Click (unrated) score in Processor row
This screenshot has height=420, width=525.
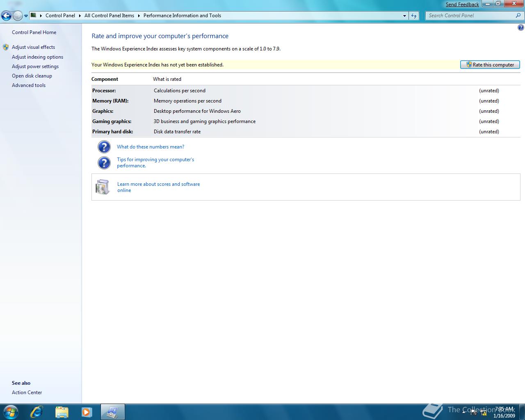(489, 91)
